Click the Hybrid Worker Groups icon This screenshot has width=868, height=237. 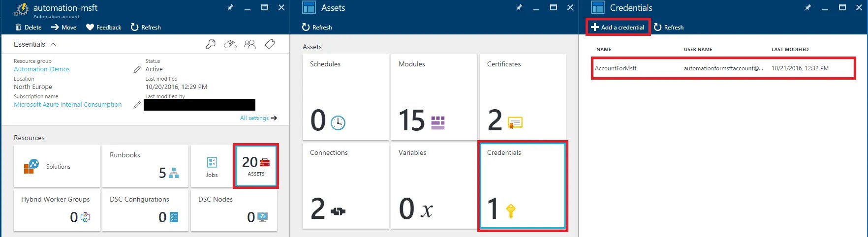point(86,217)
